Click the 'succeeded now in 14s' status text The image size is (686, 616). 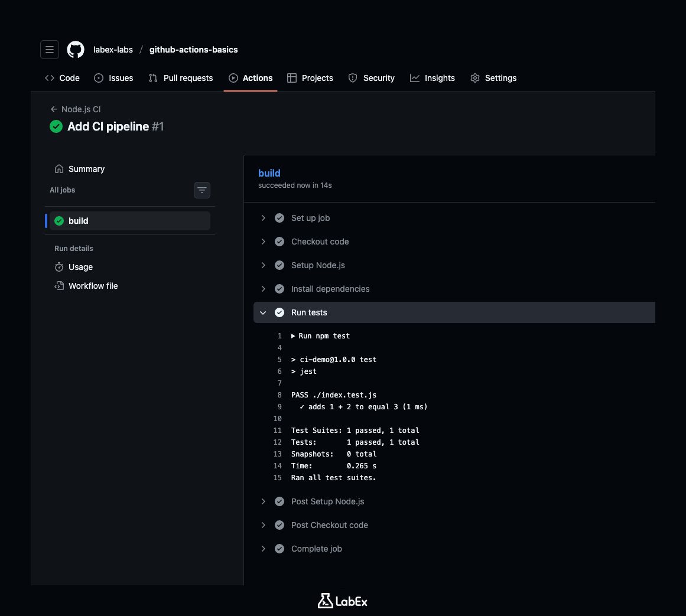point(295,185)
